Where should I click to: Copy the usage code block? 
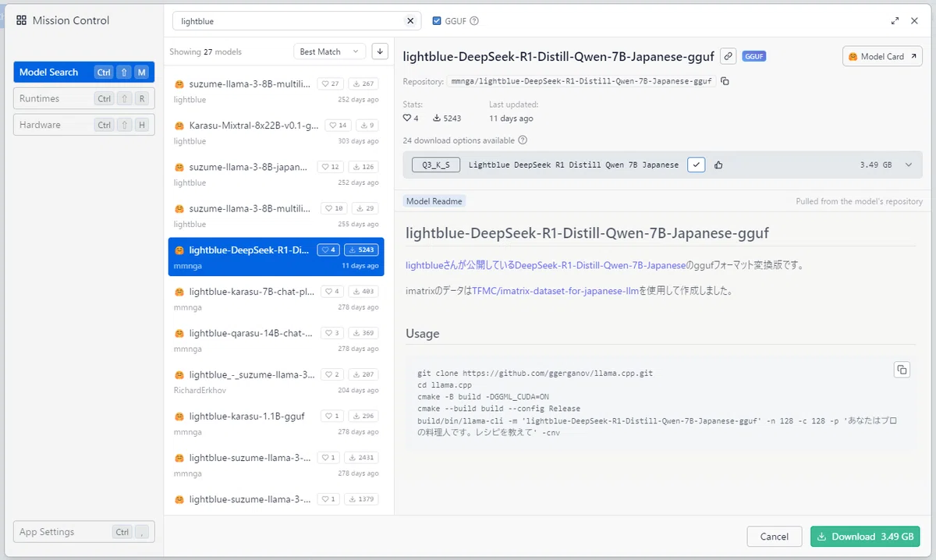point(902,370)
